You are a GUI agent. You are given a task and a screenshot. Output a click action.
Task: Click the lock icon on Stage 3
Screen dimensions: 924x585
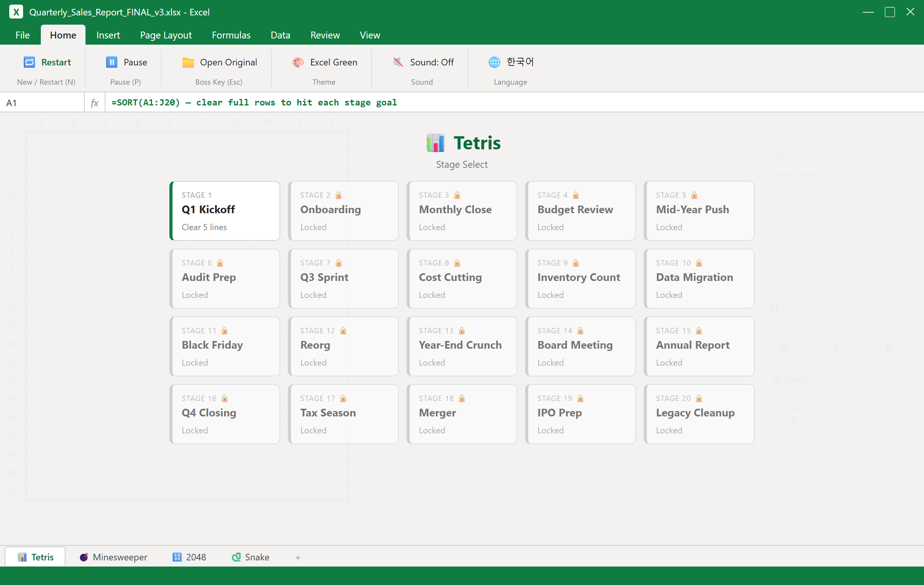click(457, 195)
